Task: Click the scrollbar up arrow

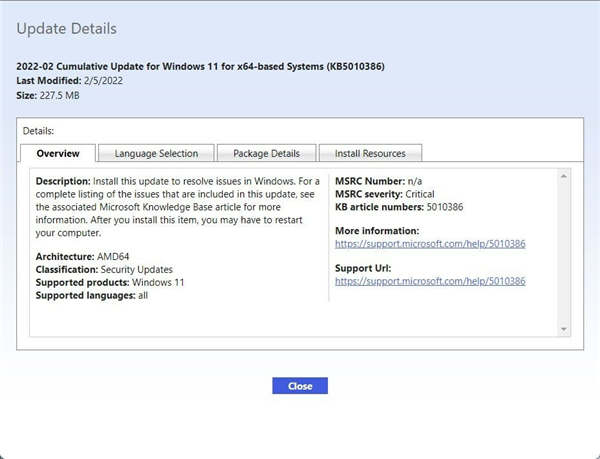Action: click(x=564, y=176)
